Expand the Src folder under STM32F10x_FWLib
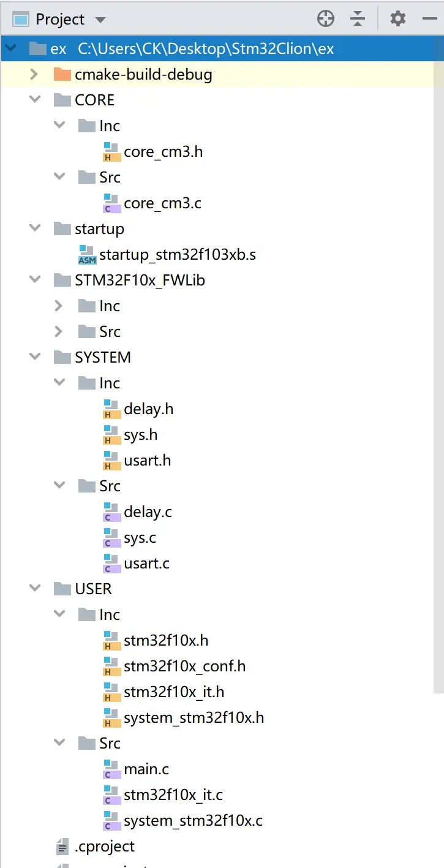This screenshot has width=444, height=868. [x=59, y=331]
